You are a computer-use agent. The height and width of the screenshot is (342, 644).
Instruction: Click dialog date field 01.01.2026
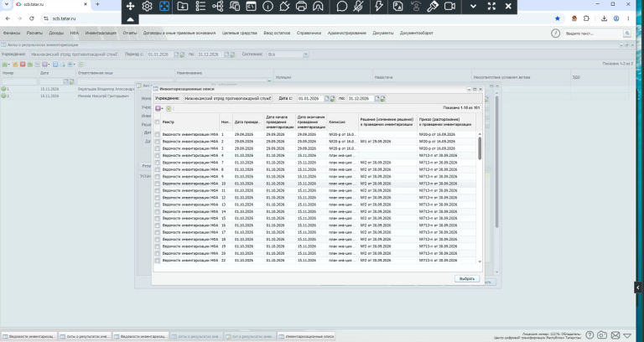click(x=311, y=99)
